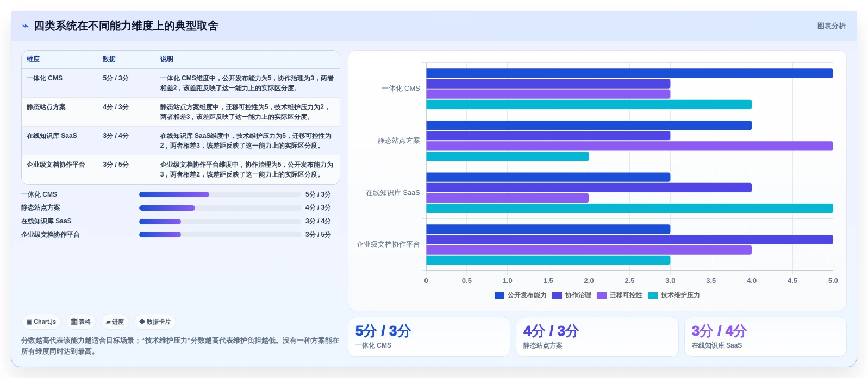
Task: Click the 企业级文档协作平台 chart axis label
Action: point(388,244)
